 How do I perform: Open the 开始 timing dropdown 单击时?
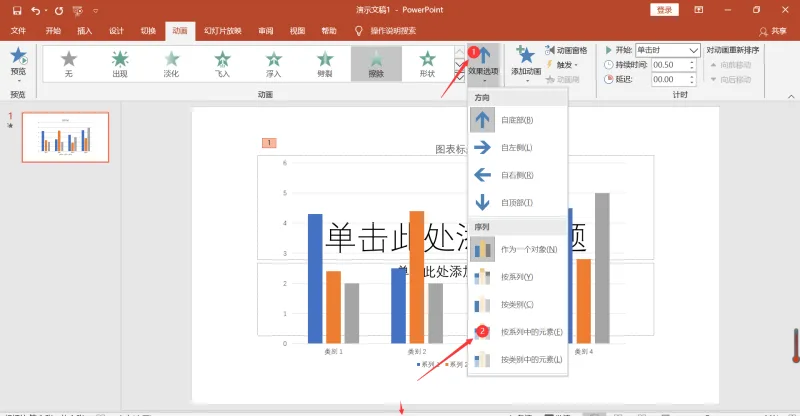(667, 50)
